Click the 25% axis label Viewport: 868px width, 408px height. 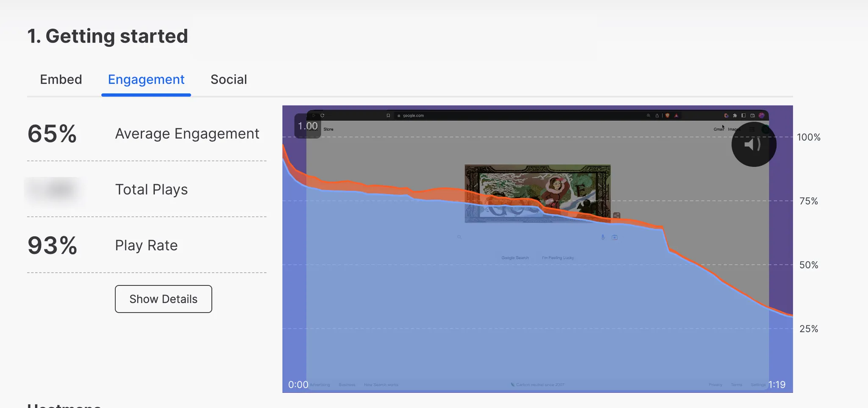[x=809, y=329]
